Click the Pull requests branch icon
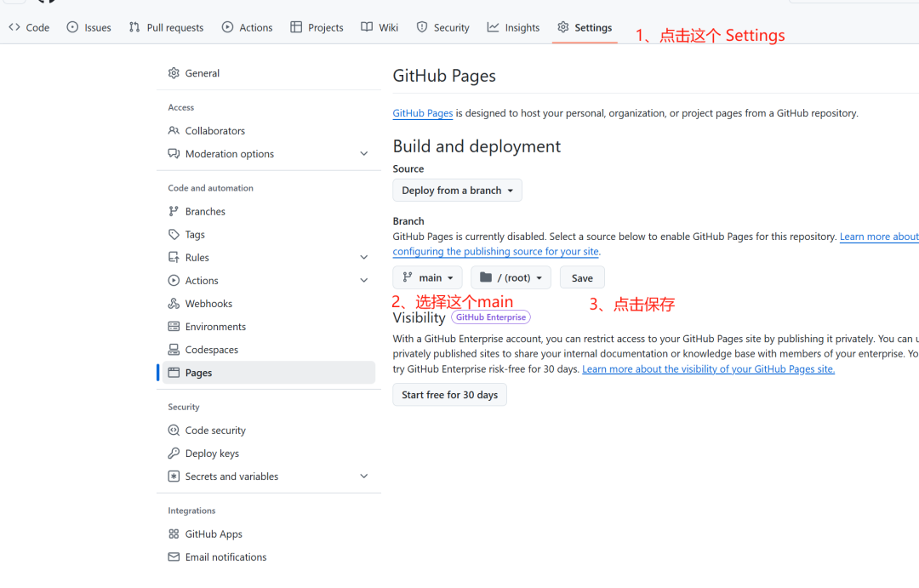 pos(134,27)
